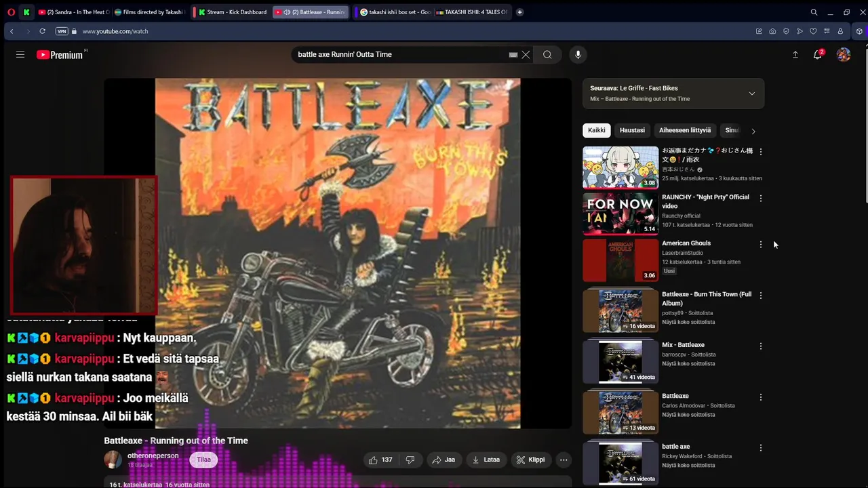This screenshot has width=868, height=488.
Task: Open YouTube notifications bell
Action: [818, 54]
